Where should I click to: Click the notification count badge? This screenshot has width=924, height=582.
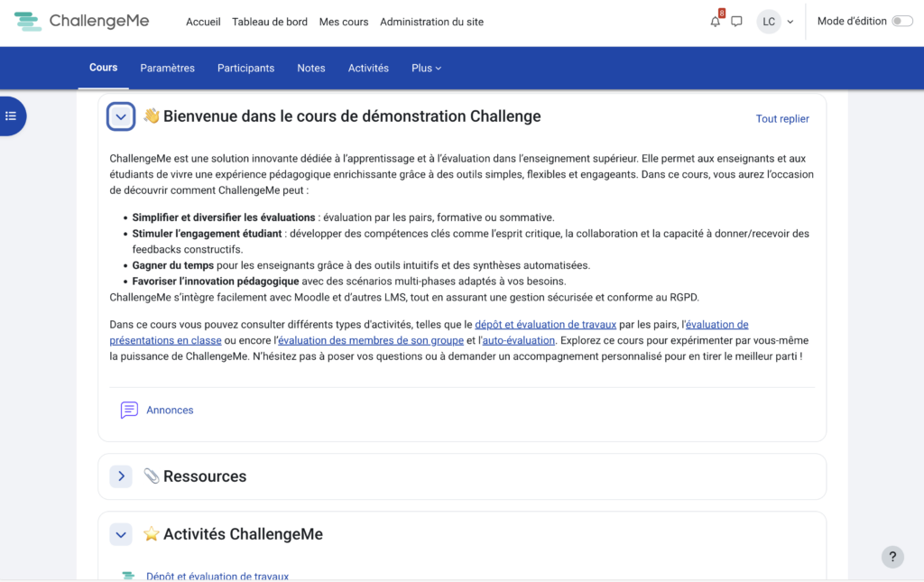(721, 13)
